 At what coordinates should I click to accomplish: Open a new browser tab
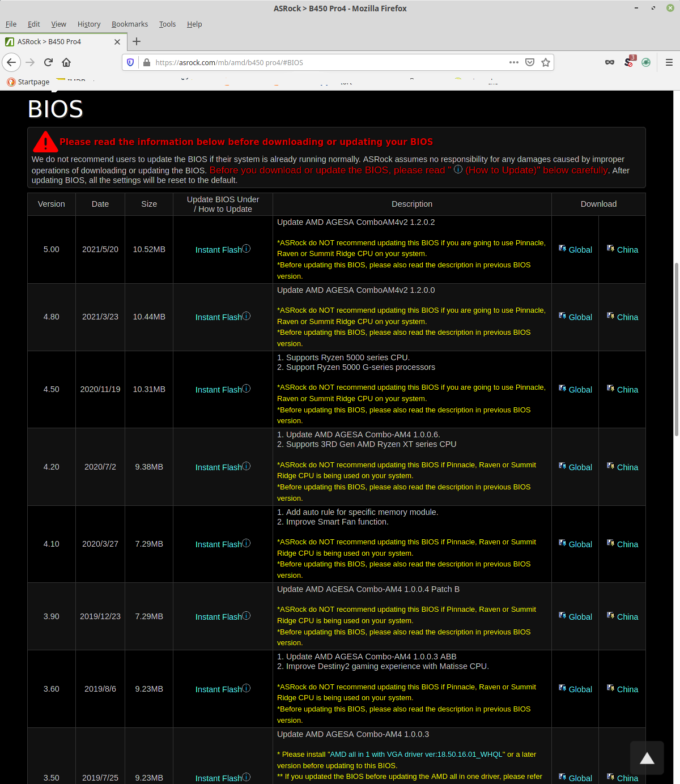pyautogui.click(x=137, y=41)
